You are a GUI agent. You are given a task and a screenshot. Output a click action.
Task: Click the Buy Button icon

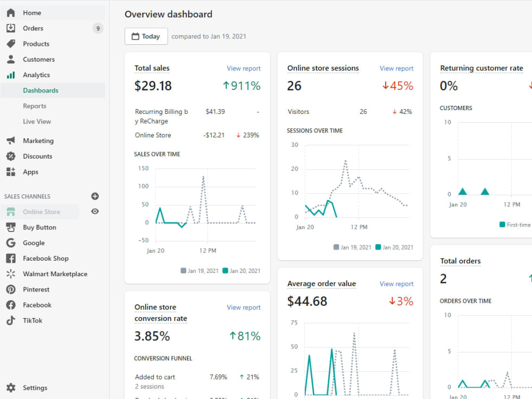coord(11,227)
